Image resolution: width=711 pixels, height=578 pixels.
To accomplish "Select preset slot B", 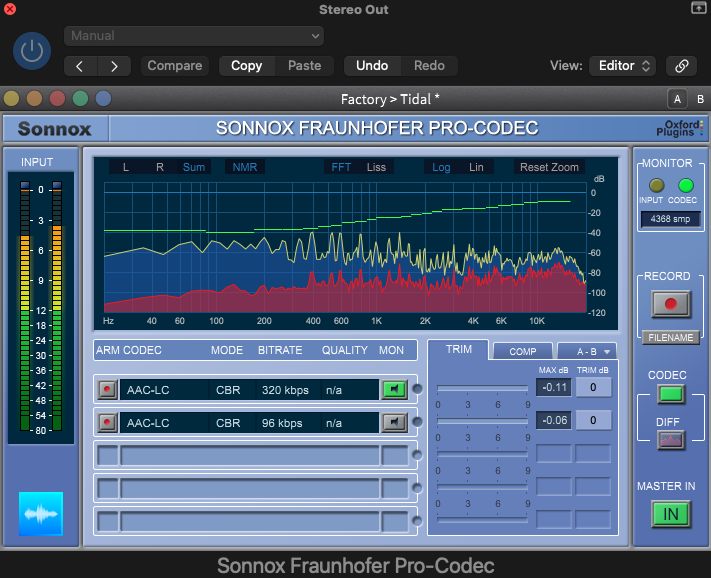I will [x=700, y=99].
